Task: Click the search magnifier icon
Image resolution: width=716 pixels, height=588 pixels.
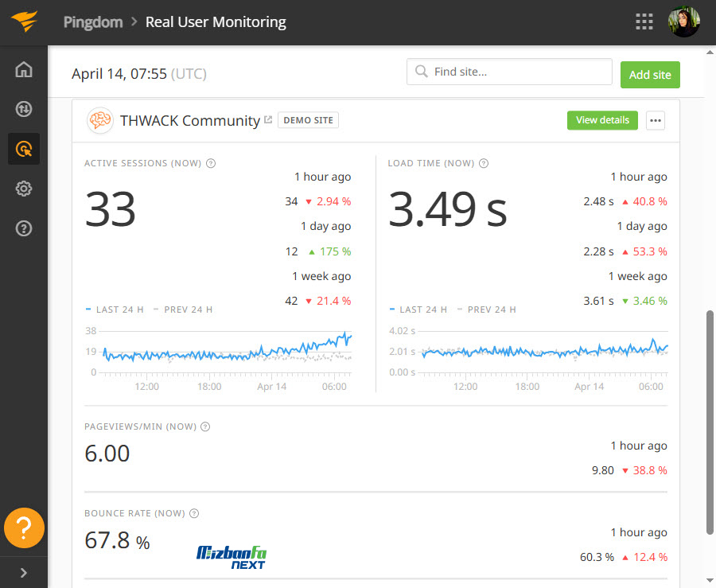Action: pos(421,72)
